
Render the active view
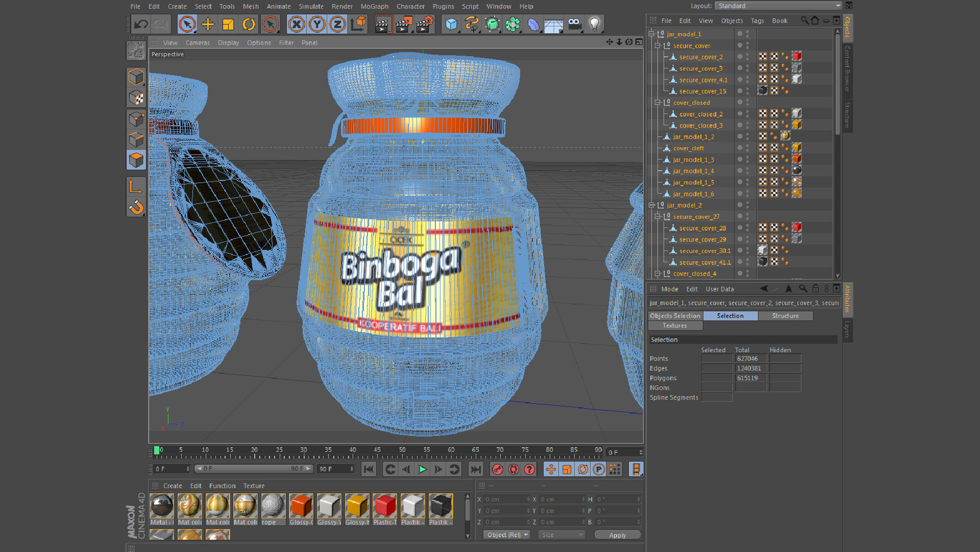[x=383, y=24]
